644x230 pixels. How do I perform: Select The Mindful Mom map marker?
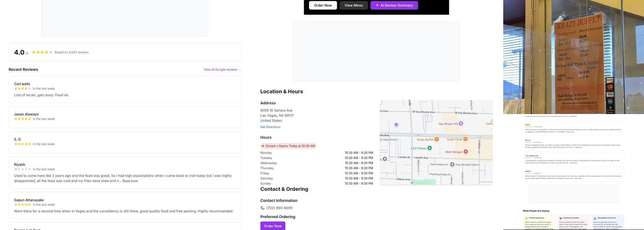452,164
